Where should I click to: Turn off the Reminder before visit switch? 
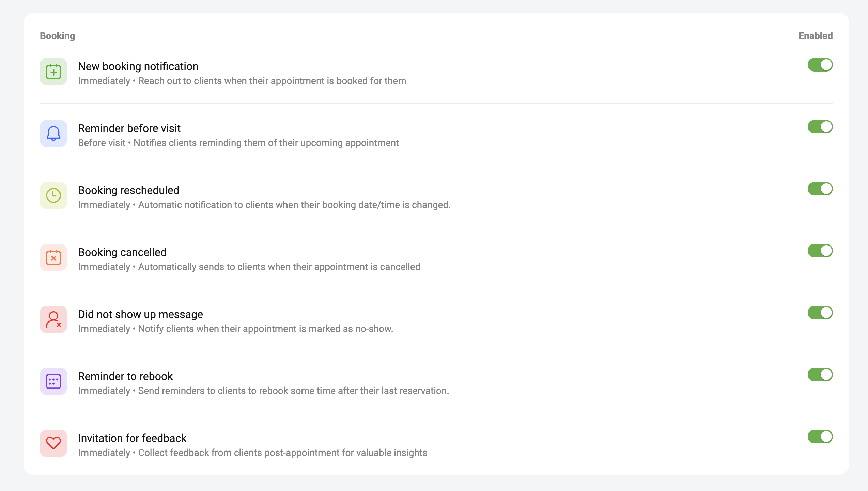tap(820, 127)
